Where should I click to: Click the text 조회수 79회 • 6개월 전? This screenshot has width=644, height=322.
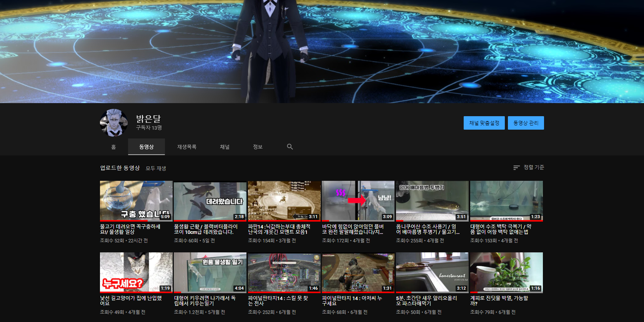[493, 312]
